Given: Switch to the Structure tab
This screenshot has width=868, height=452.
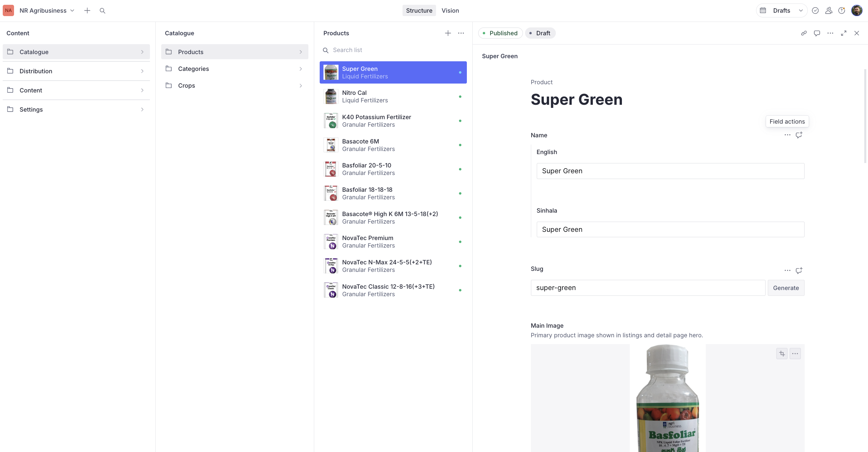Looking at the screenshot, I should click(x=419, y=11).
